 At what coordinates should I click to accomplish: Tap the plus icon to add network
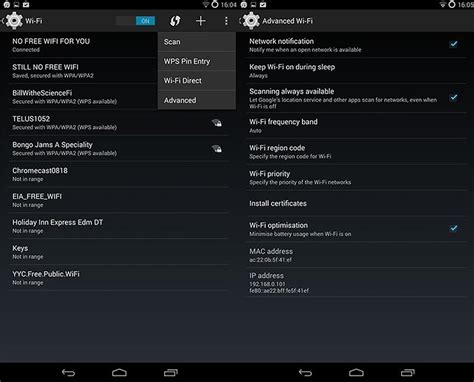click(x=200, y=21)
